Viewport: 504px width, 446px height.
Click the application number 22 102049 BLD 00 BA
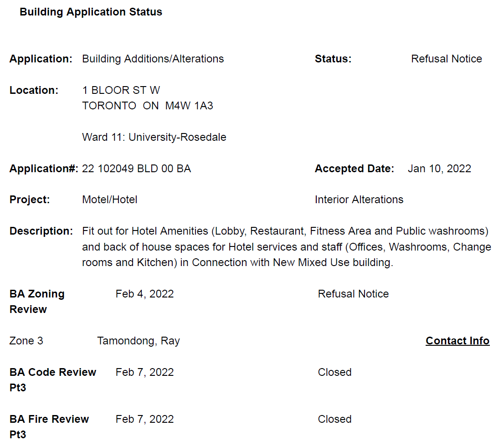[x=136, y=169]
